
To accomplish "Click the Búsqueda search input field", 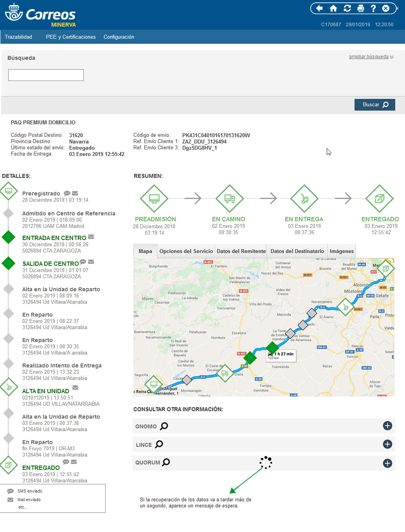I will click(46, 75).
